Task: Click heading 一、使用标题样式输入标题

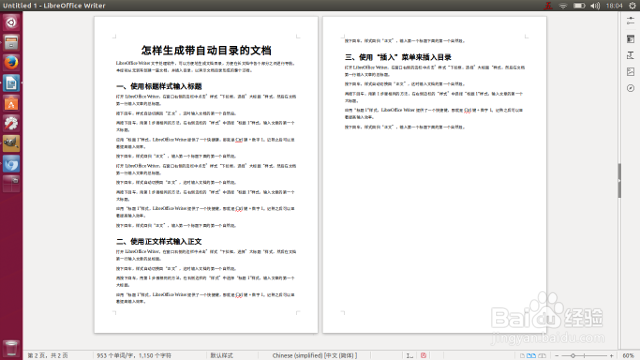Action: pos(159,86)
